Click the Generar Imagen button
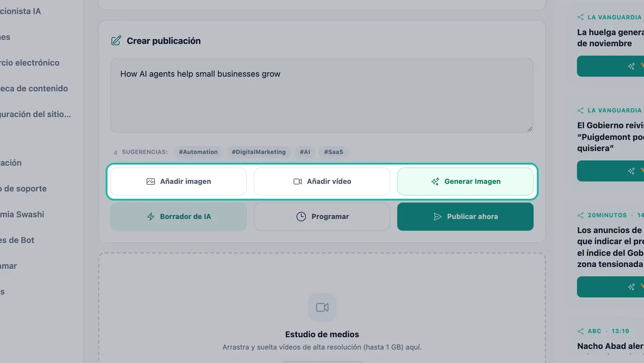Screen dimensions: 644x363 (x=465, y=181)
